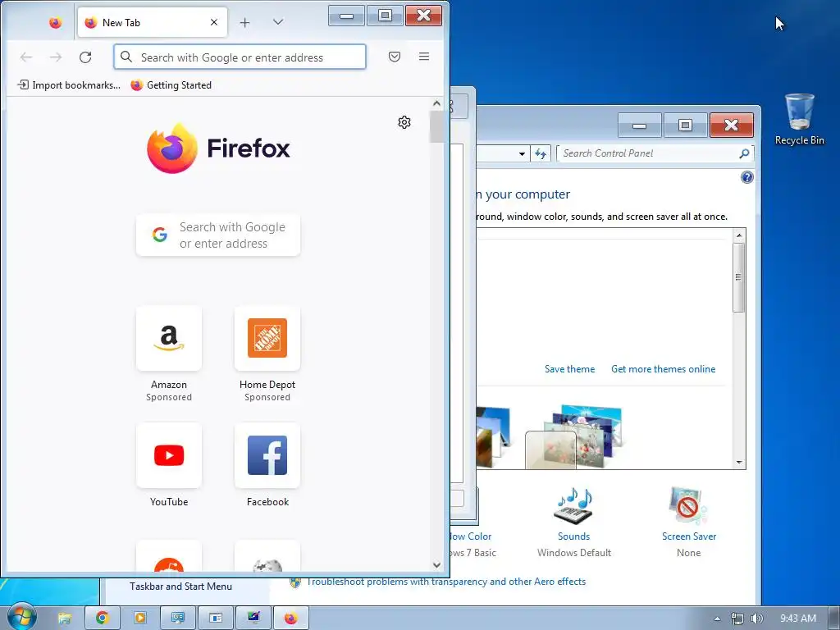This screenshot has width=840, height=630.
Task: Open Getting Started bookmark
Action: point(171,85)
